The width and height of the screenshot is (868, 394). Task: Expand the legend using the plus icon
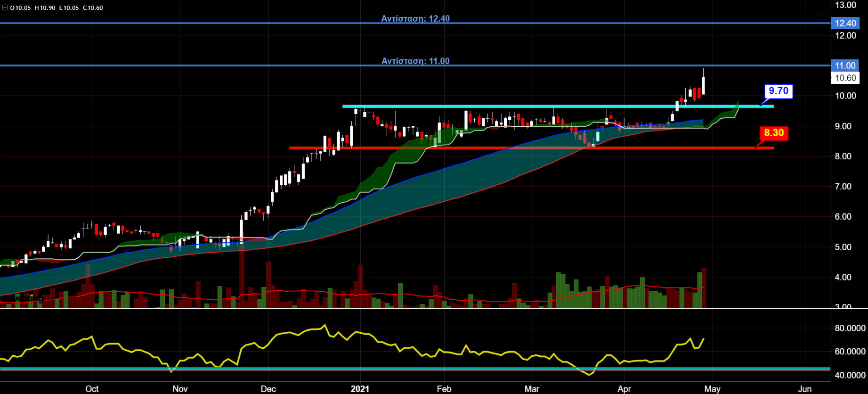pyautogui.click(x=5, y=8)
